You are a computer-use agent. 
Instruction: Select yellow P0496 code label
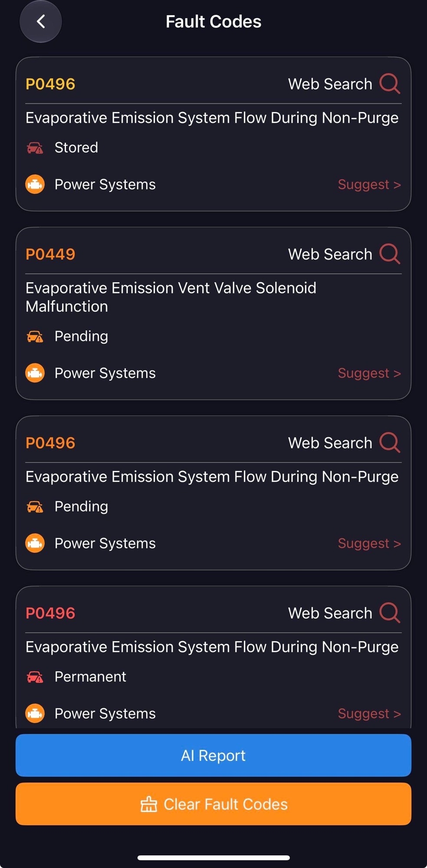(50, 84)
